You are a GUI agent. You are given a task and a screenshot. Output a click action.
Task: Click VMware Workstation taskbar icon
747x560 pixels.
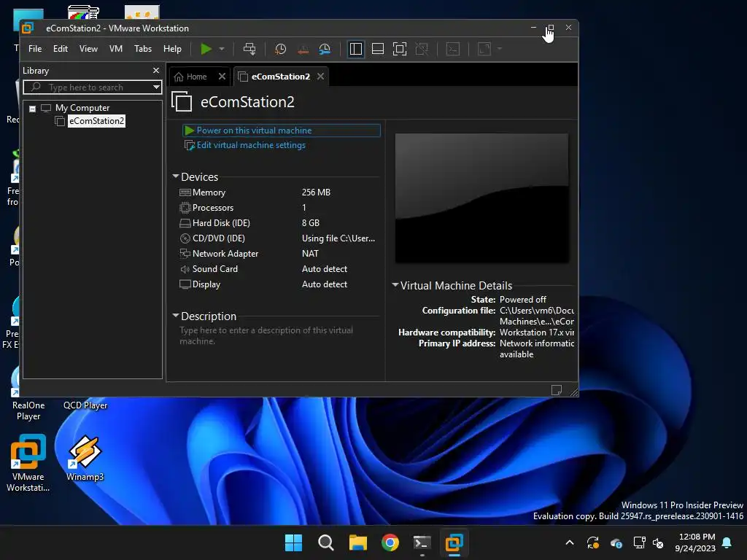454,542
